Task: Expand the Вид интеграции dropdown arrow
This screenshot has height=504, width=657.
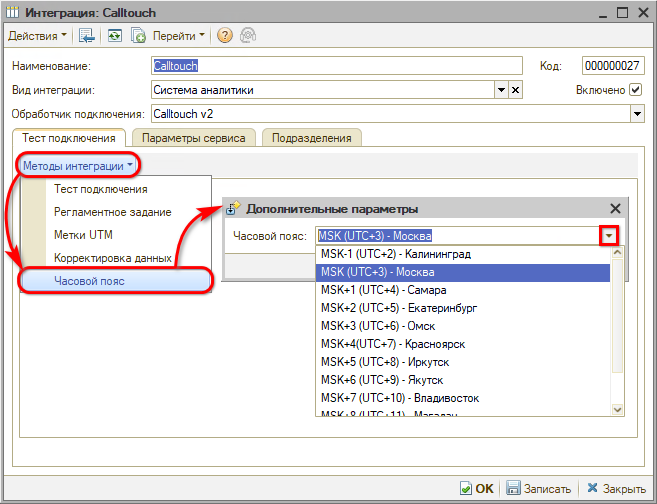Action: (x=501, y=90)
